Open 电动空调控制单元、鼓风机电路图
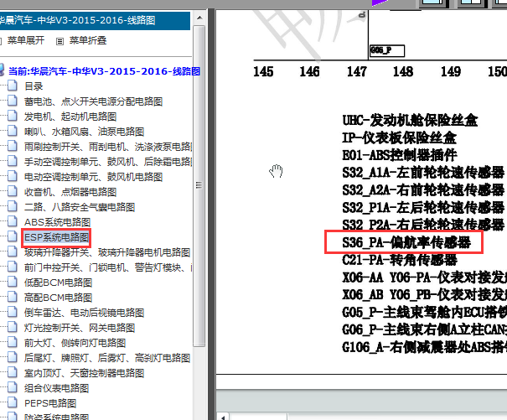Viewport: 507px width, 420px height. click(94, 177)
